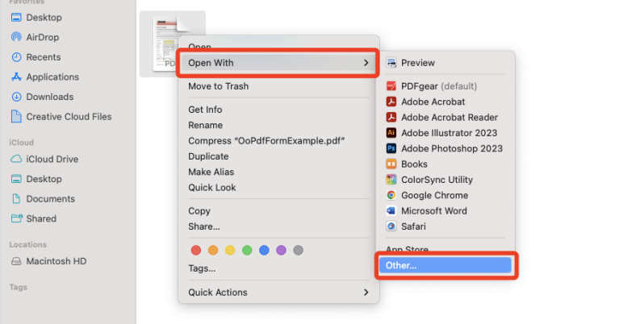
Task: Click the iCloud Drive cloud icon
Action: tap(16, 159)
